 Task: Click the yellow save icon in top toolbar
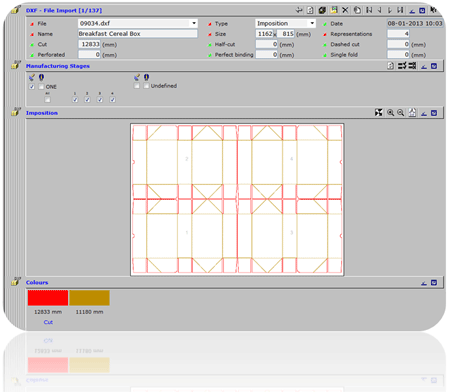[334, 10]
